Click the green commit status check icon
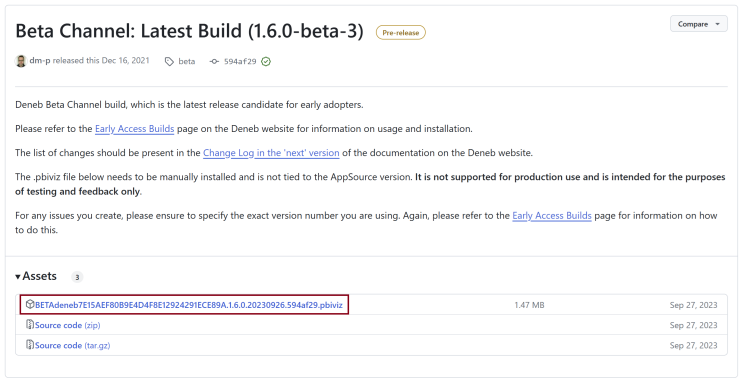This screenshot has height=383, width=744. (x=266, y=62)
